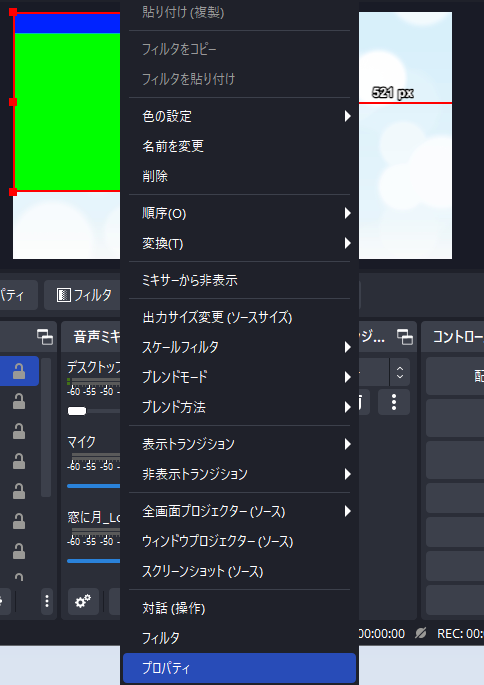Select プロパティ from the context menu
484x685 pixels.
coord(239,668)
